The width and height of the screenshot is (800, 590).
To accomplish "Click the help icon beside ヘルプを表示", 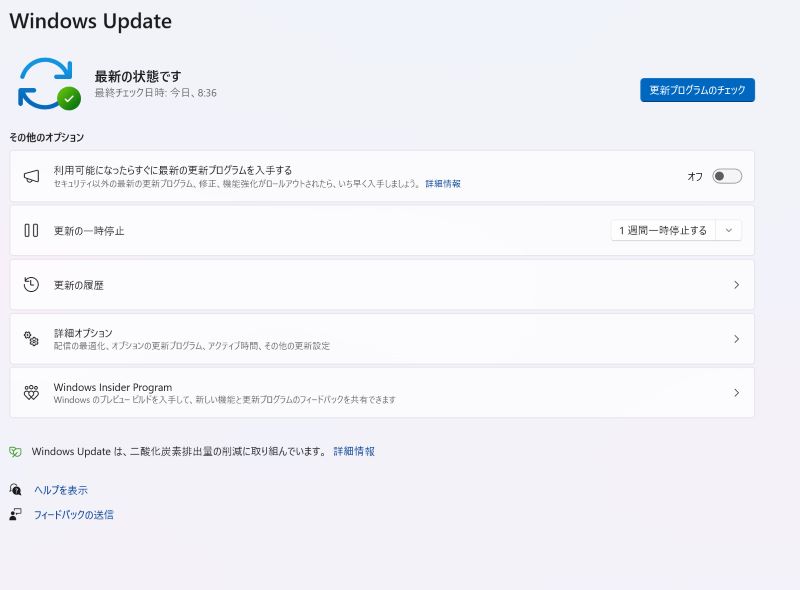I will click(x=15, y=490).
